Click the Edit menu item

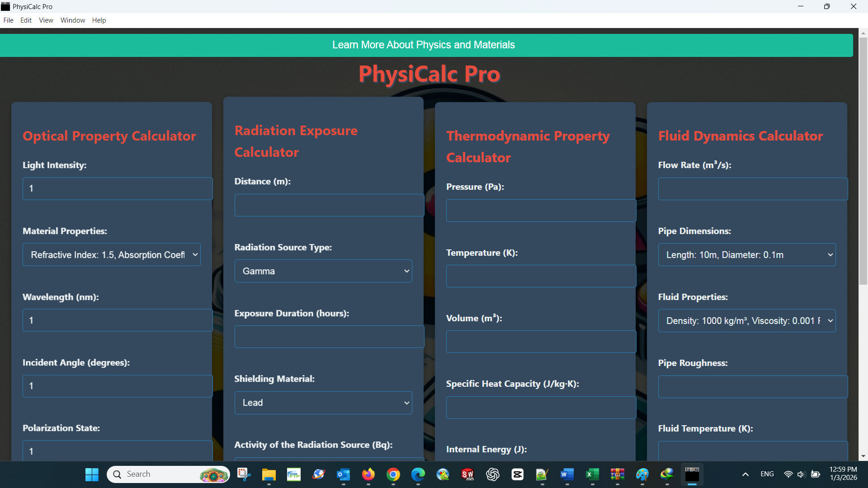coord(26,20)
